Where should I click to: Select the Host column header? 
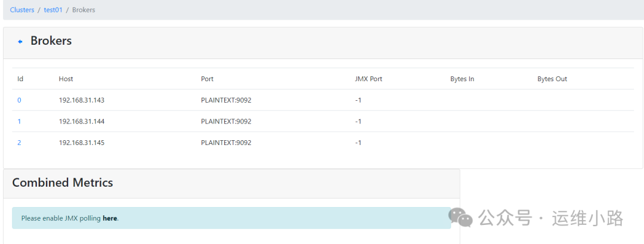[x=66, y=79]
